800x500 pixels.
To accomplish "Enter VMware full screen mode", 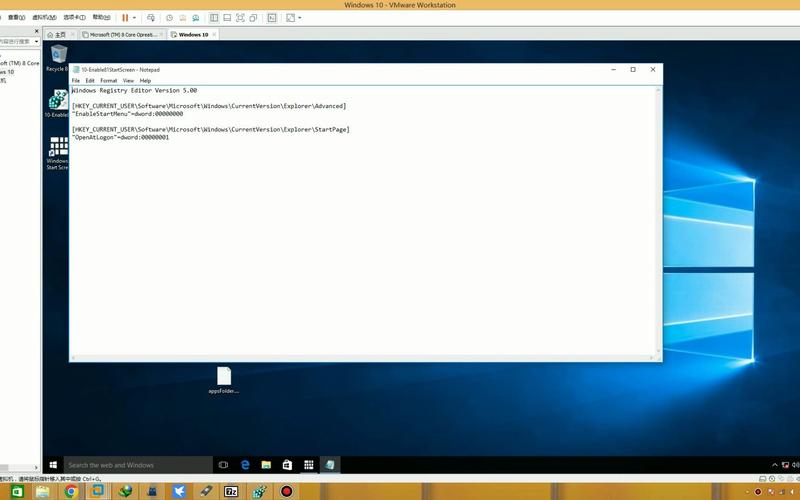I will click(240, 17).
